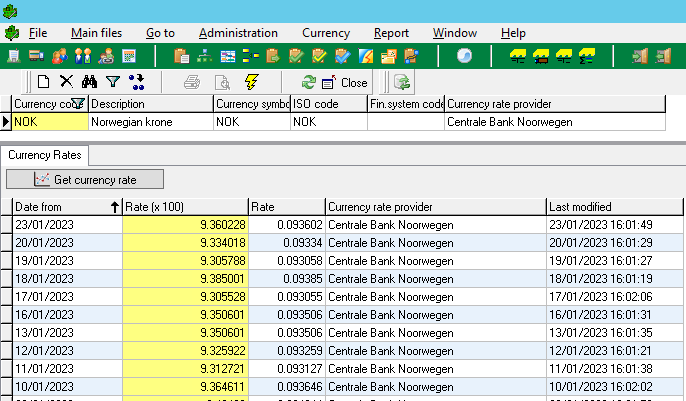Click the 0.093055 rate cell
686x401 pixels.
point(287,297)
